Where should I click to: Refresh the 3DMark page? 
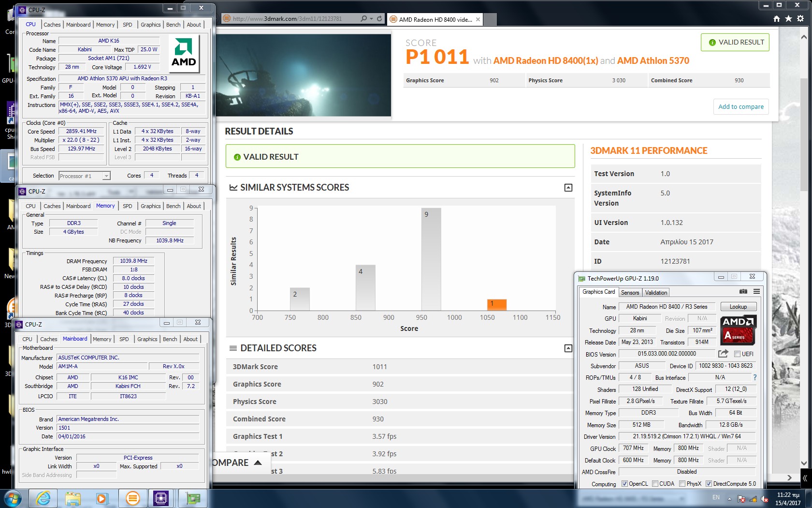point(379,19)
